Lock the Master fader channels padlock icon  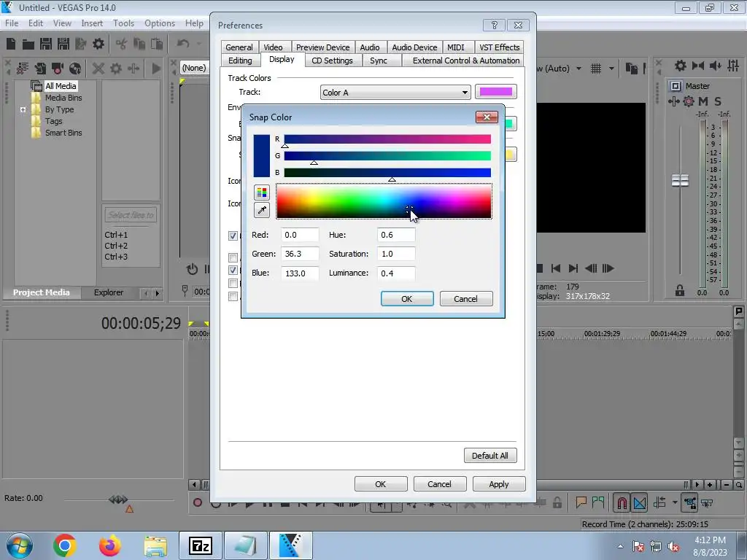tap(680, 290)
